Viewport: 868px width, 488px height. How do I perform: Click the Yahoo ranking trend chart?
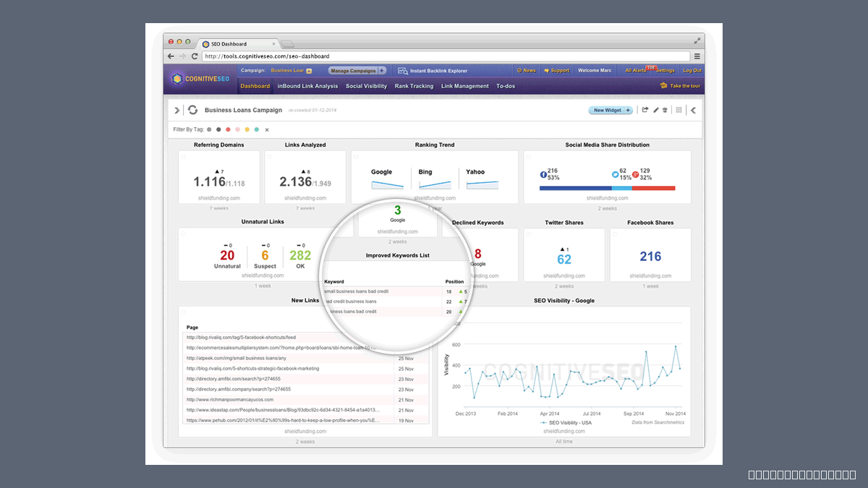click(x=482, y=186)
